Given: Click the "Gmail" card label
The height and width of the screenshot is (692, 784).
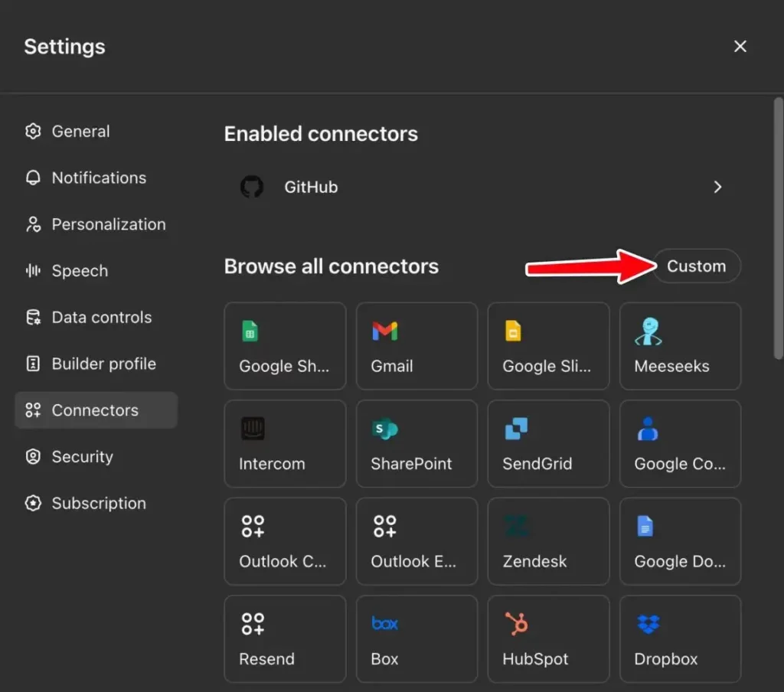Looking at the screenshot, I should [392, 366].
